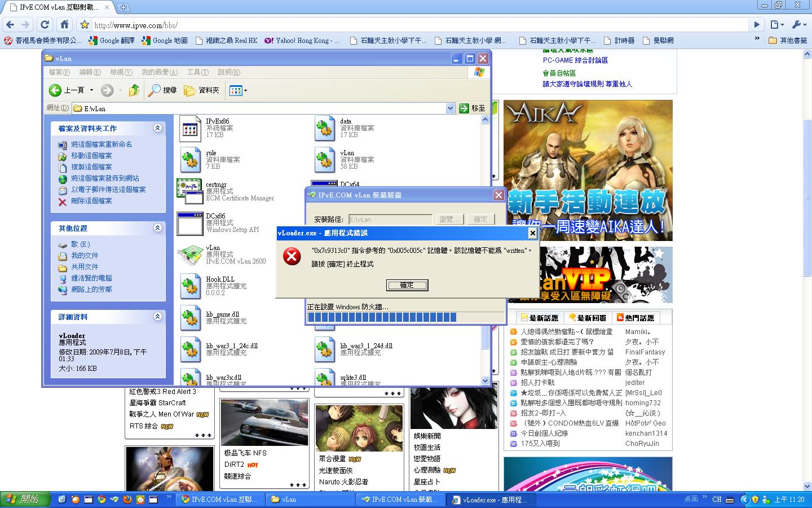
Task: Open a new Chrome tab
Action: 123,7
